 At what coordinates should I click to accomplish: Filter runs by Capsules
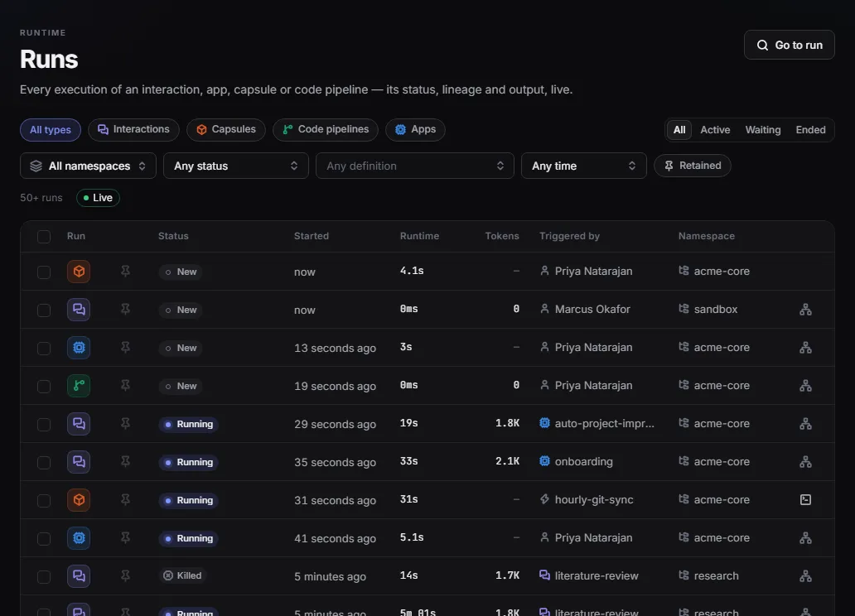(x=225, y=130)
